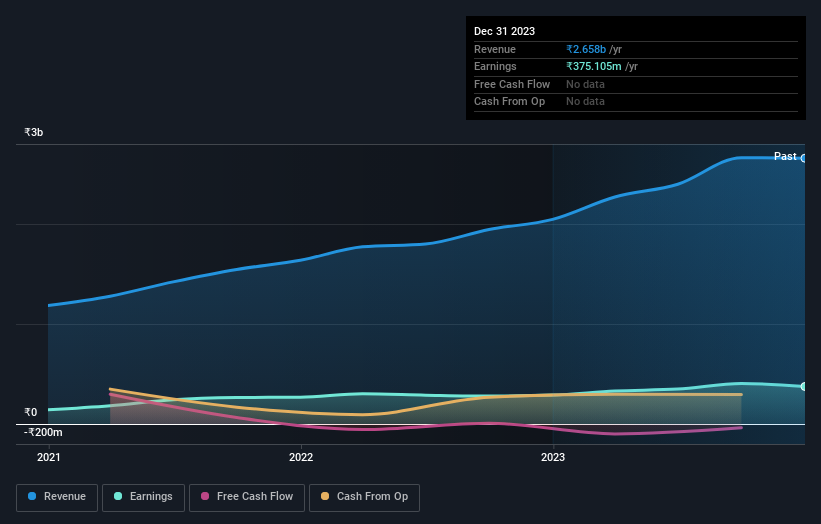Click the ₹0 axis label
Image resolution: width=821 pixels, height=524 pixels.
click(31, 412)
